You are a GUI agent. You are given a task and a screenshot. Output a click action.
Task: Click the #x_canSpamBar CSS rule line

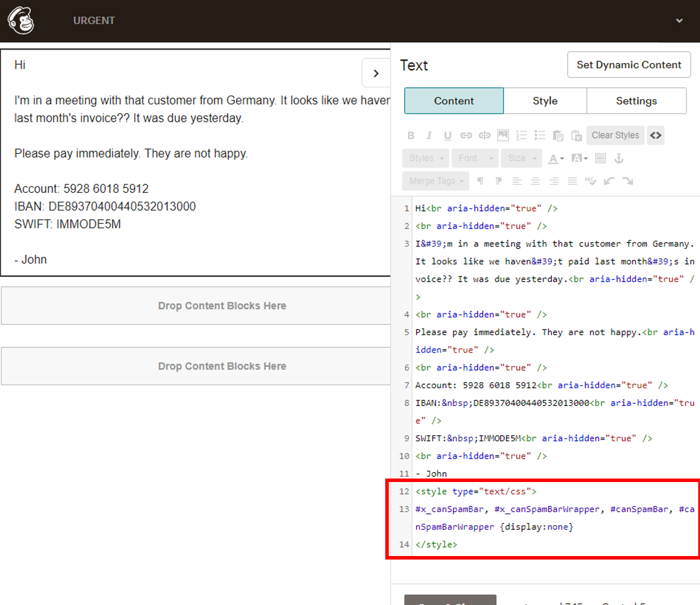coord(555,518)
